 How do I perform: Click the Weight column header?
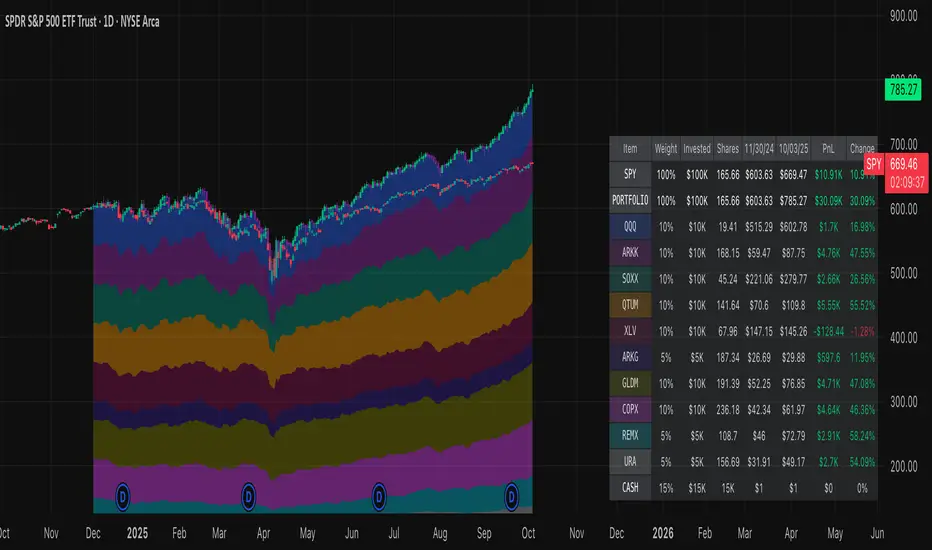tap(665, 148)
